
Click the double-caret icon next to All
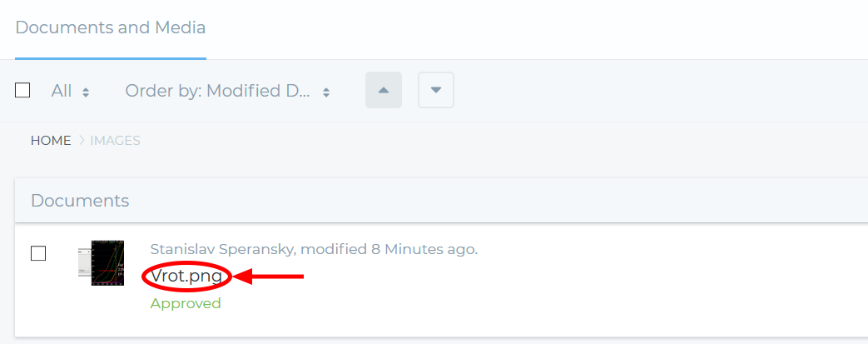[x=86, y=92]
